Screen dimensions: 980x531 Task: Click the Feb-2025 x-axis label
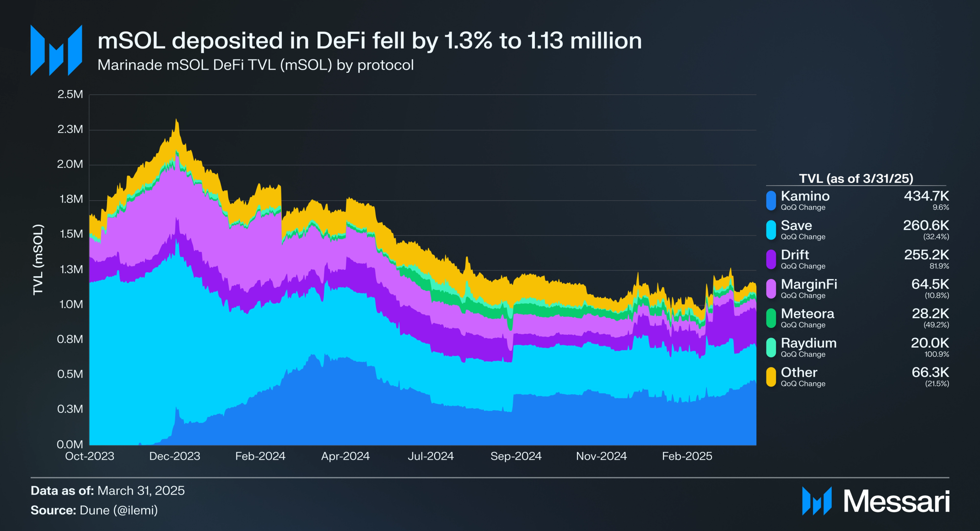click(x=687, y=456)
